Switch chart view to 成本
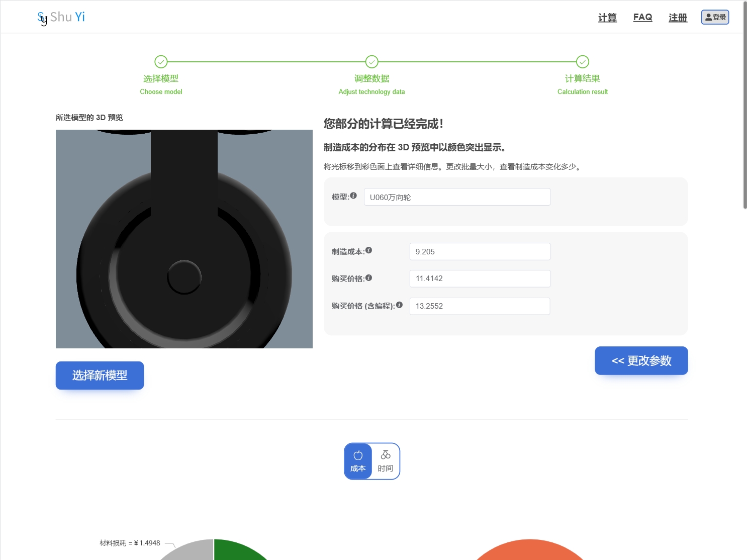 click(x=358, y=461)
